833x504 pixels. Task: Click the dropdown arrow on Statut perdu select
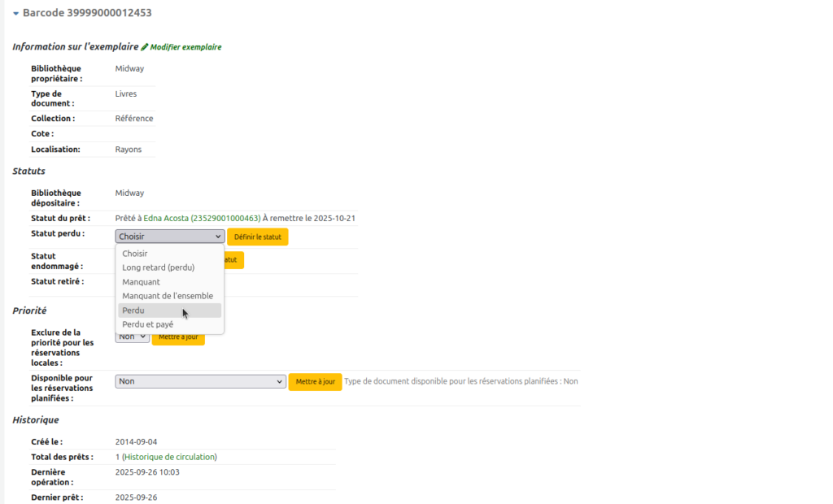tap(217, 237)
